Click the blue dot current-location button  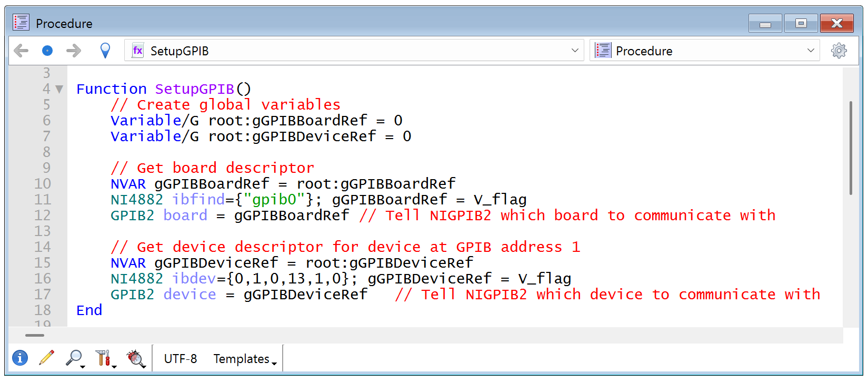coord(47,51)
